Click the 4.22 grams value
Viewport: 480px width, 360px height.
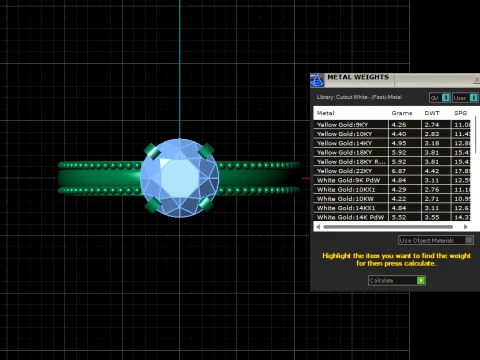coord(399,199)
